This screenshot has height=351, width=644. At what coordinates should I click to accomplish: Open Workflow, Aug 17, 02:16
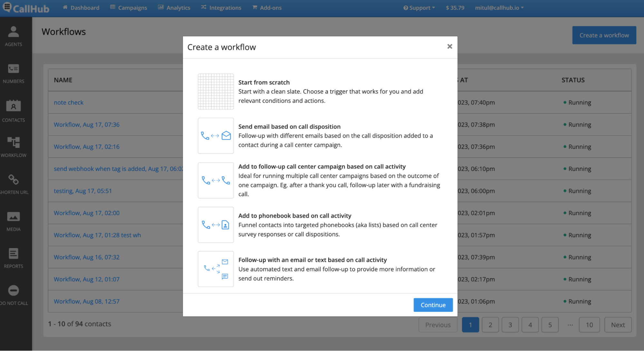(x=86, y=147)
